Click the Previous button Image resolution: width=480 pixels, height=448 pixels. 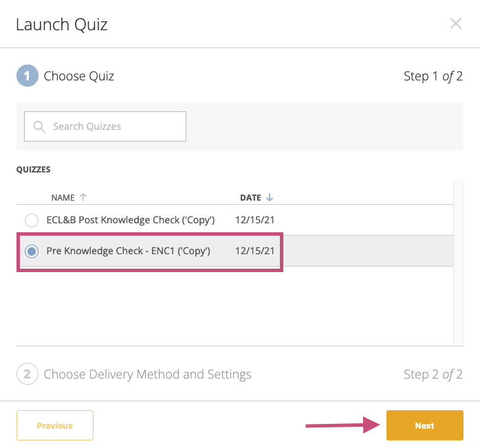tap(55, 425)
